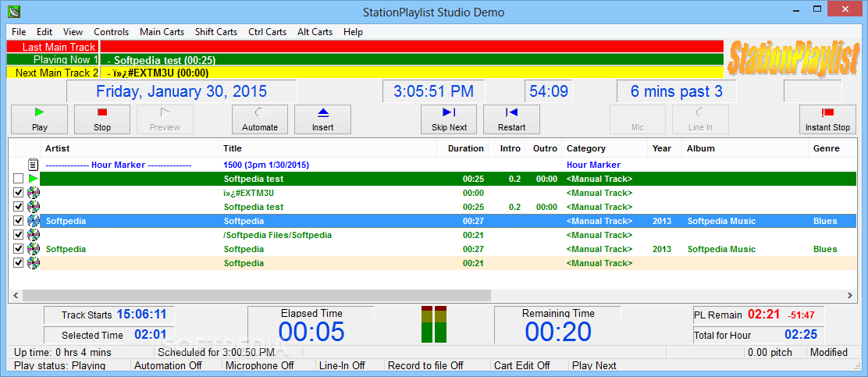The width and height of the screenshot is (868, 377).
Task: Click the Cart Edit Off status entry
Action: click(x=522, y=365)
